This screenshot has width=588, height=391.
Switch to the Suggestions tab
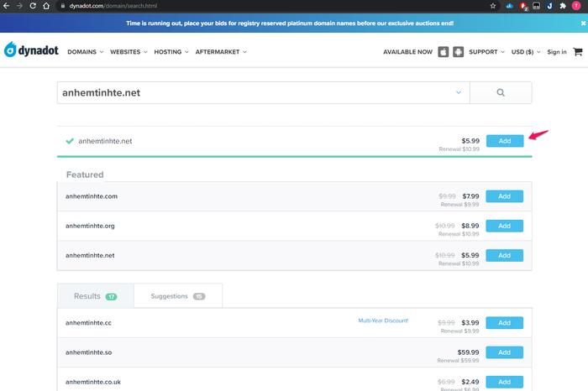(178, 296)
